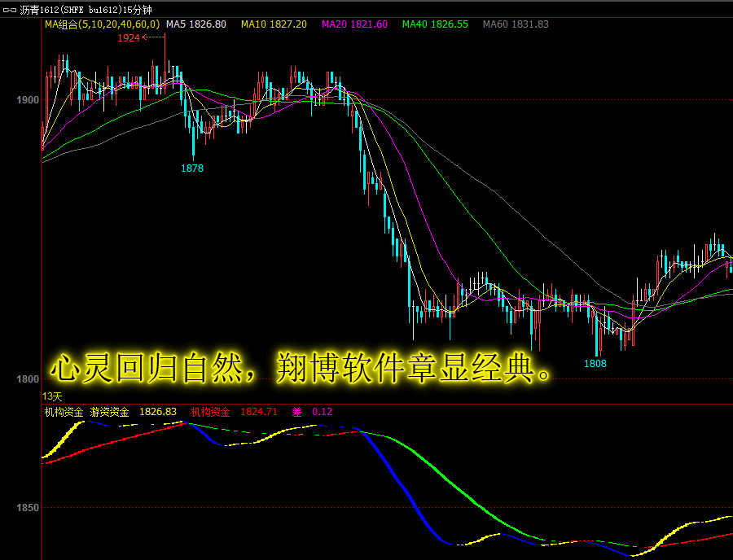Select the MA40 1826.55 legend value
Viewport: 733px width, 560px height.
point(435,24)
